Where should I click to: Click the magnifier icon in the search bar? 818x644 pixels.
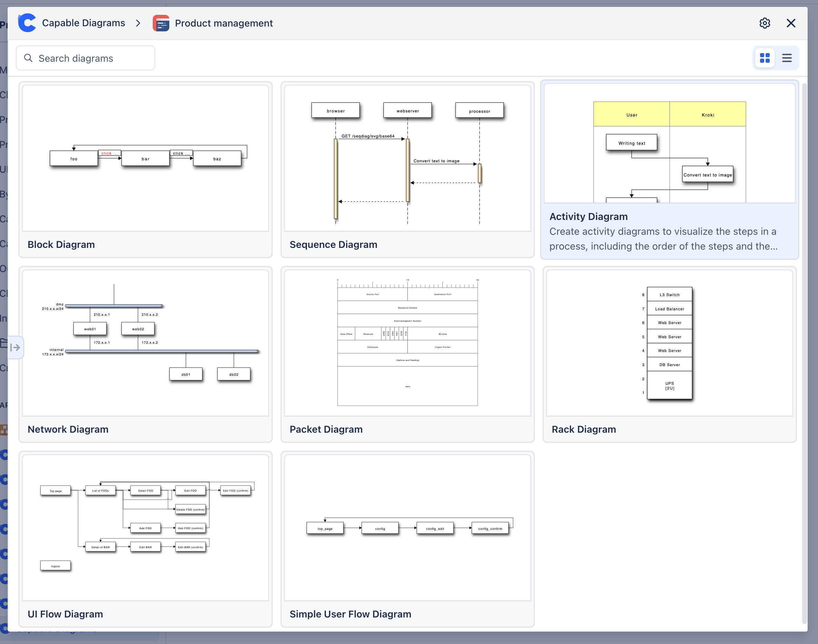28,58
